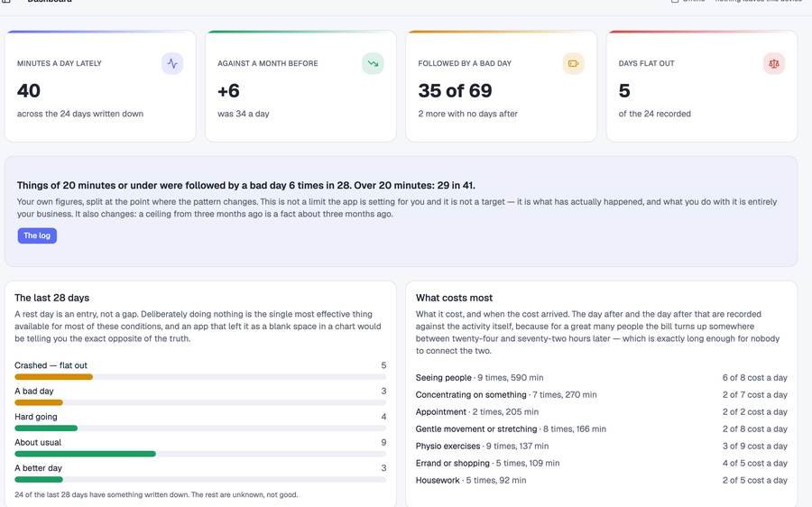Click the '35 of 69' value
The height and width of the screenshot is (507, 812).
click(x=456, y=90)
